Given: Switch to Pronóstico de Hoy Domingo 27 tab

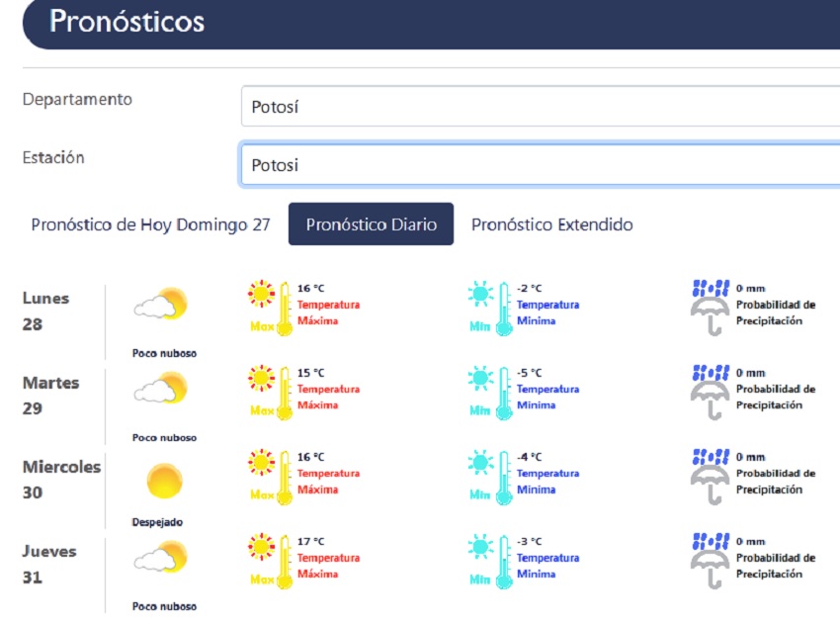Looking at the screenshot, I should pyautogui.click(x=150, y=224).
